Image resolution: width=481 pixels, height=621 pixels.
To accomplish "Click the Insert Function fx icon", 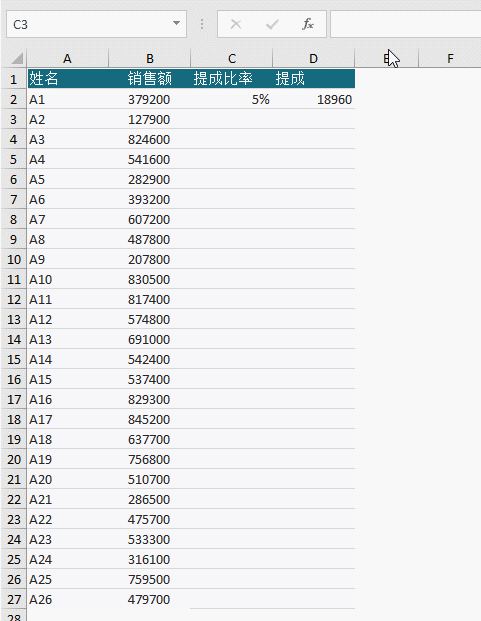I will 308,25.
